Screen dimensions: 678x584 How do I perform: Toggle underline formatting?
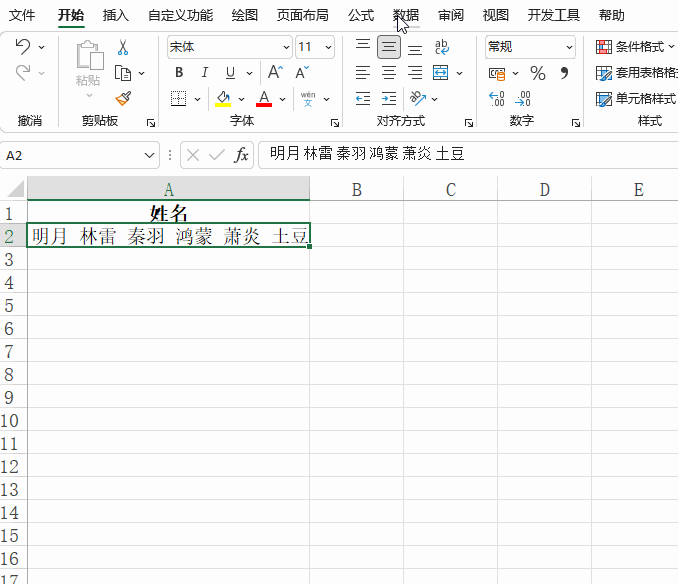pyautogui.click(x=230, y=73)
